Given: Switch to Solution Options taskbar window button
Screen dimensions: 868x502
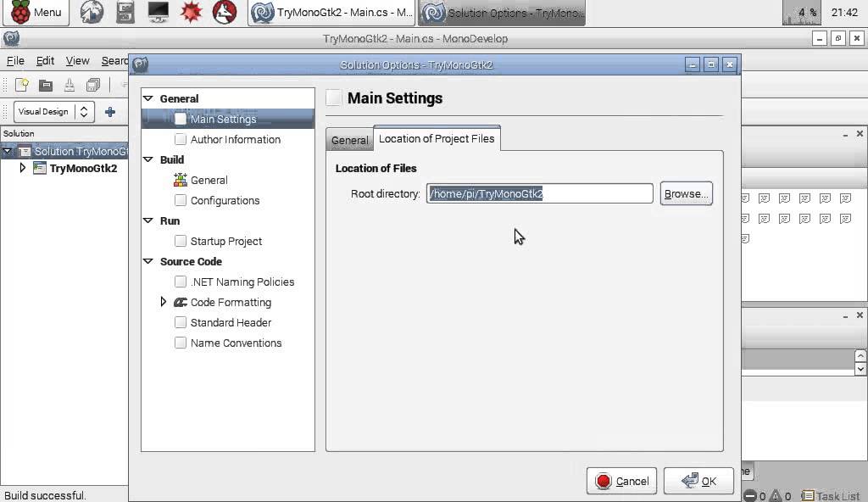Looking at the screenshot, I should click(x=502, y=12).
